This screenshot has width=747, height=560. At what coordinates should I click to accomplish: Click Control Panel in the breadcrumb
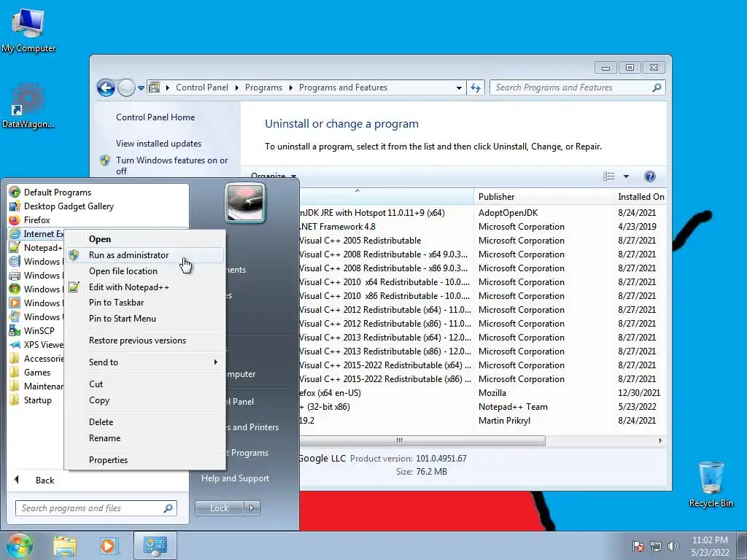click(x=202, y=87)
